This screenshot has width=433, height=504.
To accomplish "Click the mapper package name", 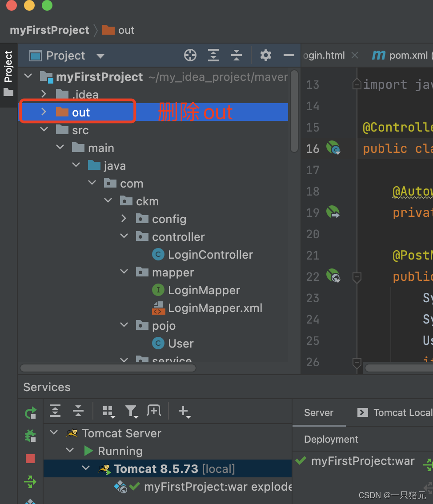I will pyautogui.click(x=173, y=272).
